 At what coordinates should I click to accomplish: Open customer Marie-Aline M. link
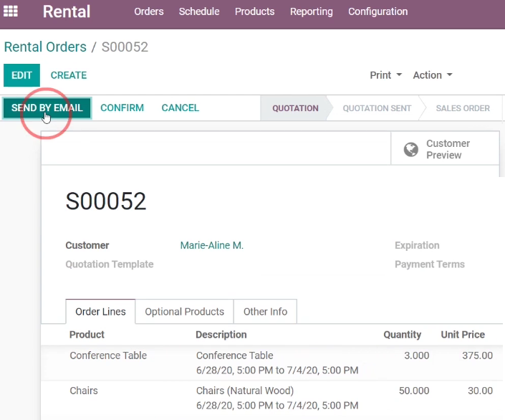[211, 245]
